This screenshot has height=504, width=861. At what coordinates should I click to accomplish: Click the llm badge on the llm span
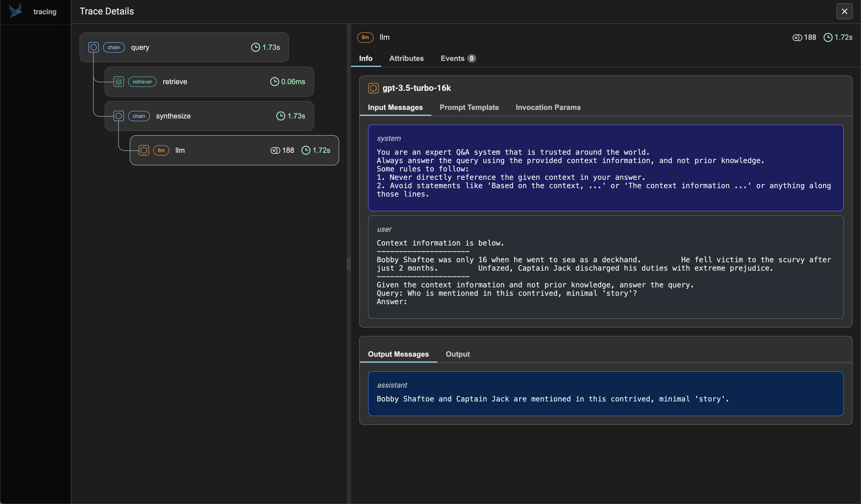[161, 150]
